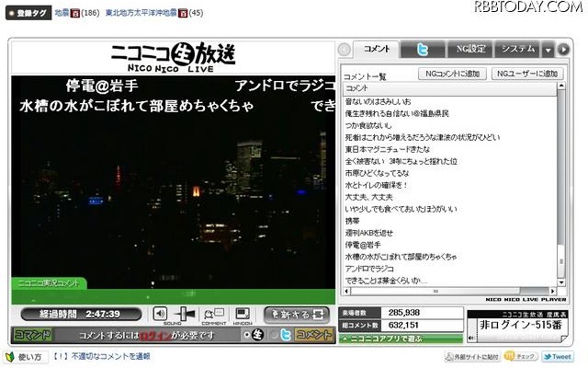Click NGユーザーに追加 button
Screen dimensions: 588x368
coord(527,74)
